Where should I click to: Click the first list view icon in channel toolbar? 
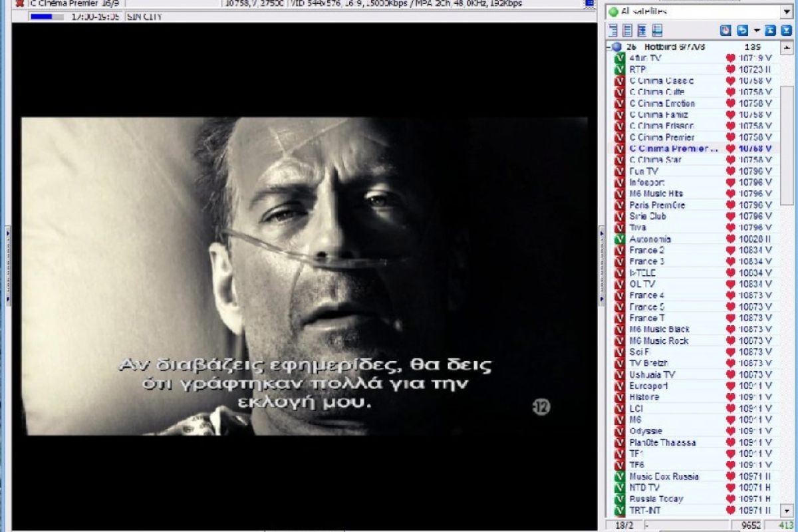pyautogui.click(x=612, y=31)
